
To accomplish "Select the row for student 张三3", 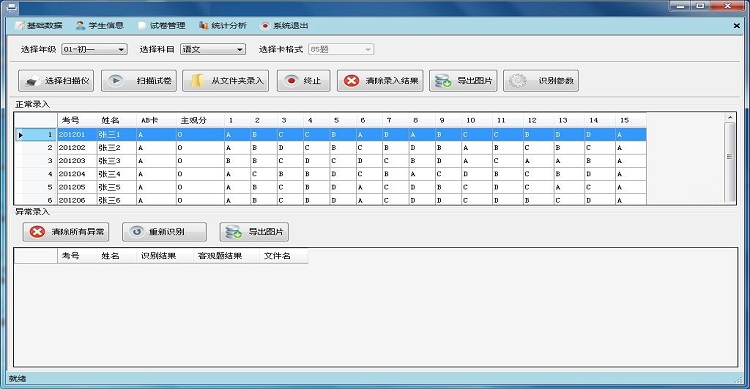I will tap(330, 161).
